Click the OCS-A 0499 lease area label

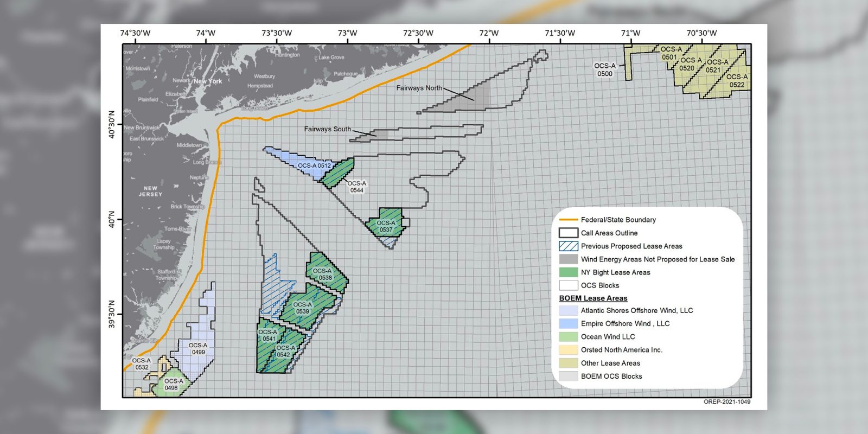(198, 348)
